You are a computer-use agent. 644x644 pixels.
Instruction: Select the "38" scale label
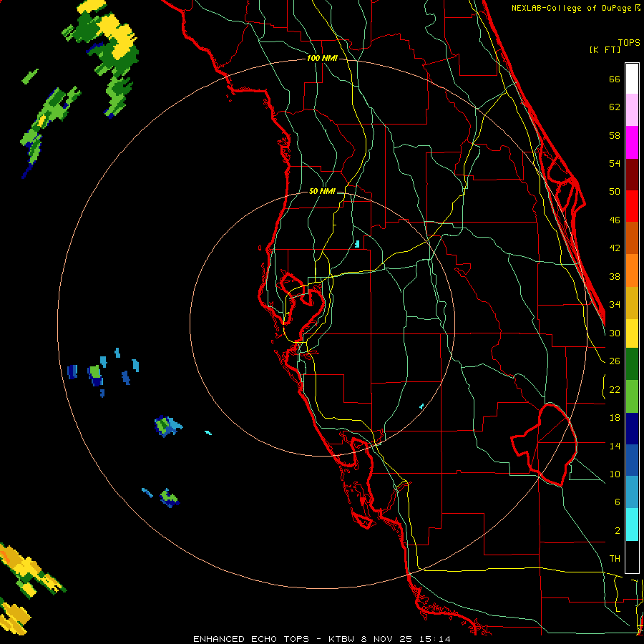pyautogui.click(x=615, y=276)
